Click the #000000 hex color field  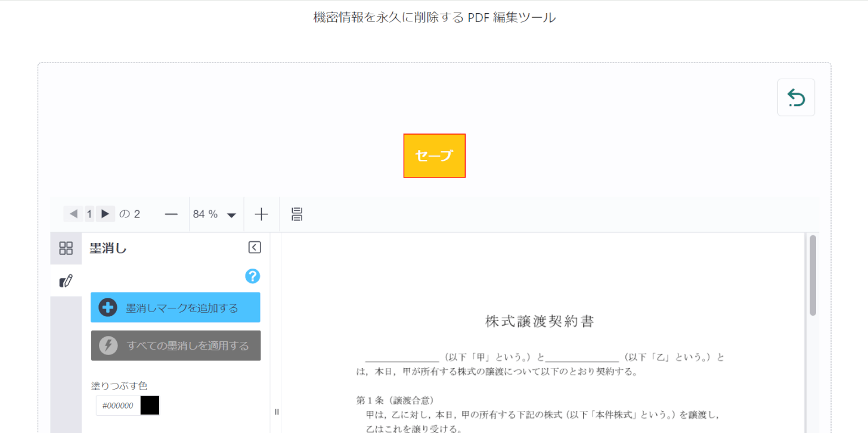click(x=118, y=406)
